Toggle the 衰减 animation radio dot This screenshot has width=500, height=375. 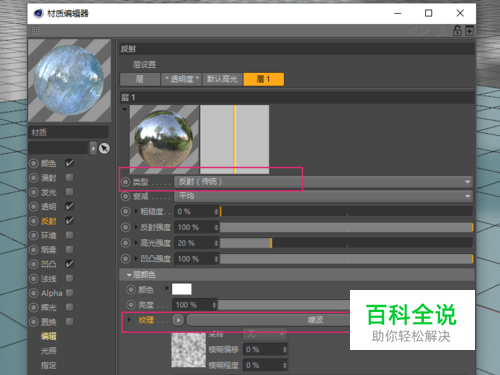click(125, 196)
